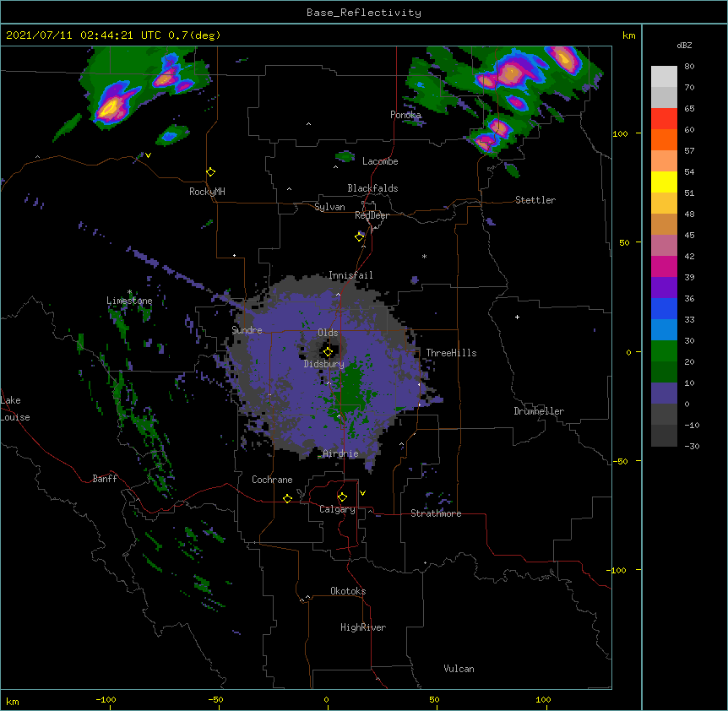Select the Strathmore label
This screenshot has width=728, height=711.
tap(436, 513)
